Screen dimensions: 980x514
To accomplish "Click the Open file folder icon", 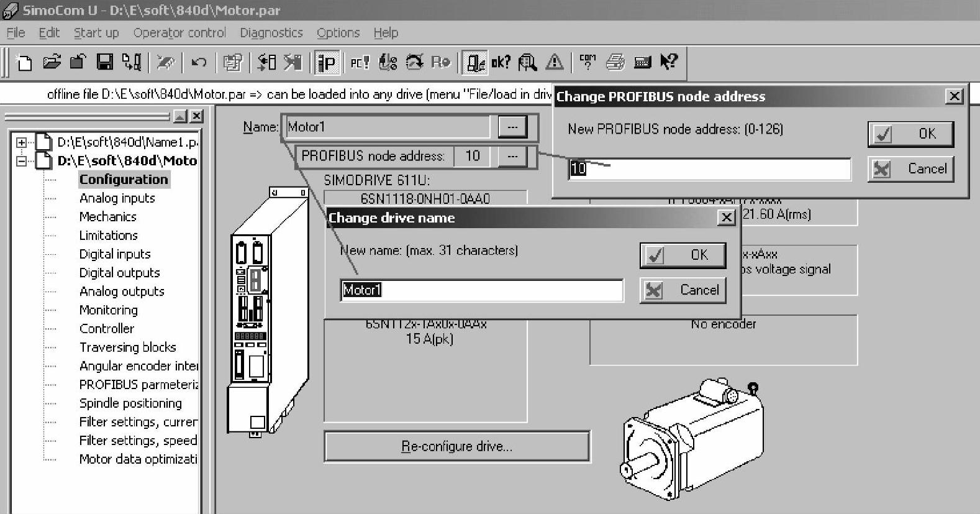I will click(x=52, y=62).
